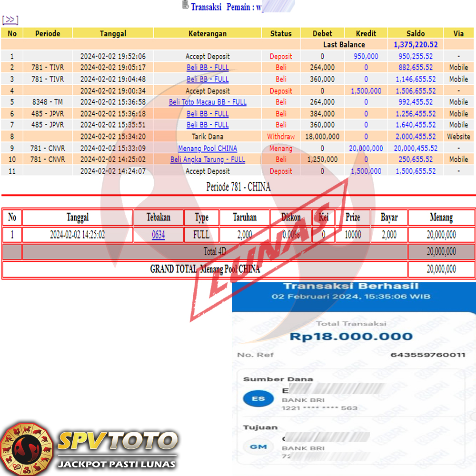Click the ES avatar under Sumber Dana
476x476 pixels.
(258, 398)
